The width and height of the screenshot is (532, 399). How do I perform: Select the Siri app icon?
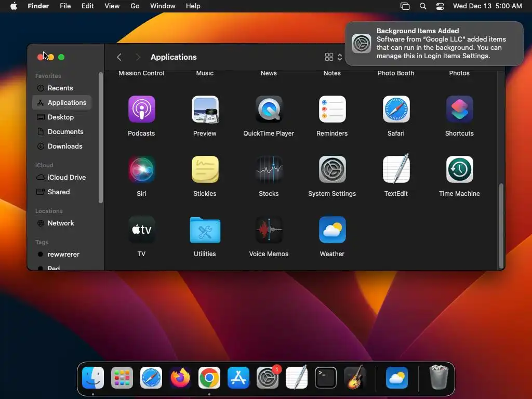[141, 169]
